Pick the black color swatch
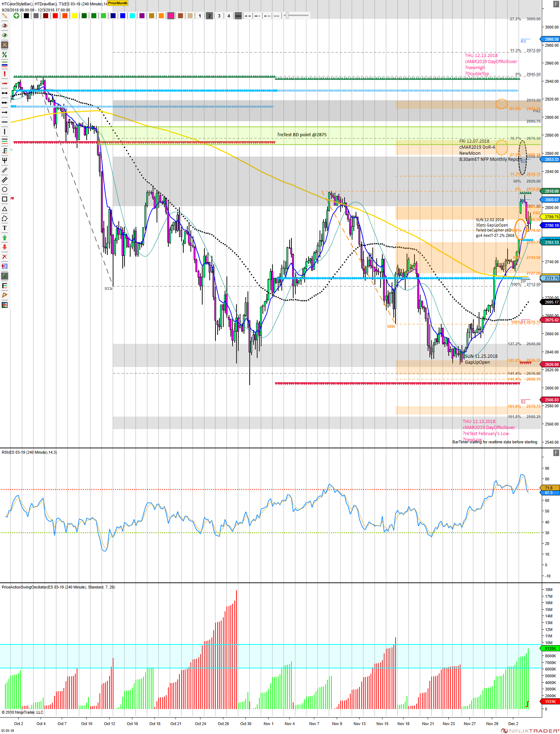The height and width of the screenshot is (734, 560). 26,16
